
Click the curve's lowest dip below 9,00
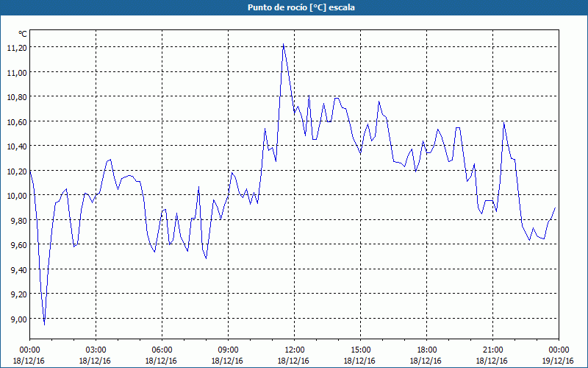pos(44,325)
